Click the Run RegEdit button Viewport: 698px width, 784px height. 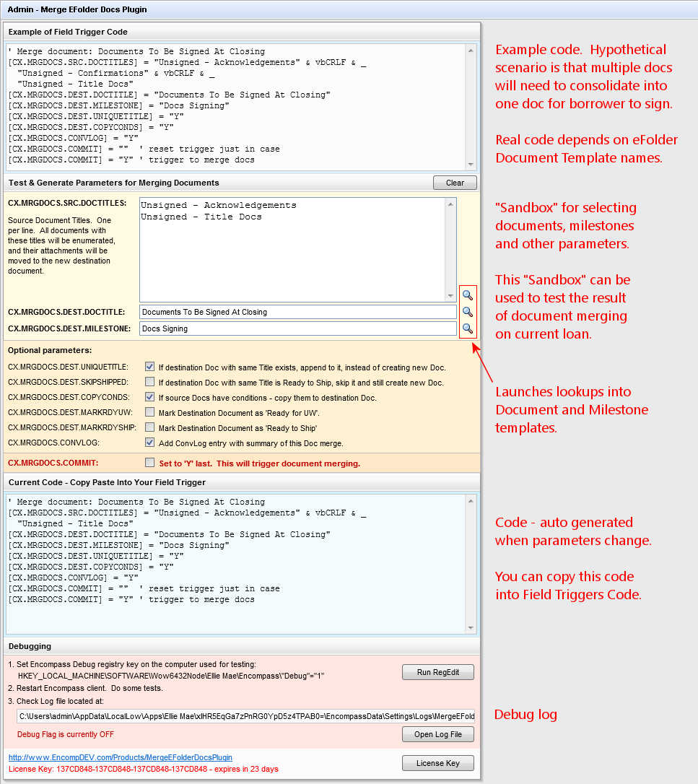coord(438,673)
